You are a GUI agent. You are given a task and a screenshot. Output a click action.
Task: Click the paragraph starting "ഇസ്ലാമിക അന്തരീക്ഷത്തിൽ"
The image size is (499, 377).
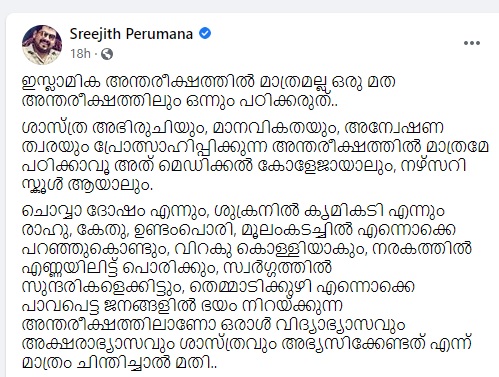208,92
